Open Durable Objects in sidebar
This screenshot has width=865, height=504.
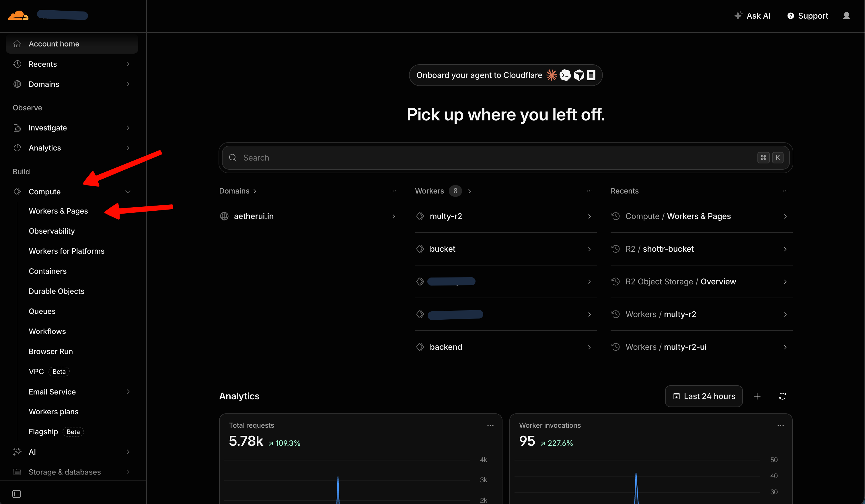pos(57,291)
